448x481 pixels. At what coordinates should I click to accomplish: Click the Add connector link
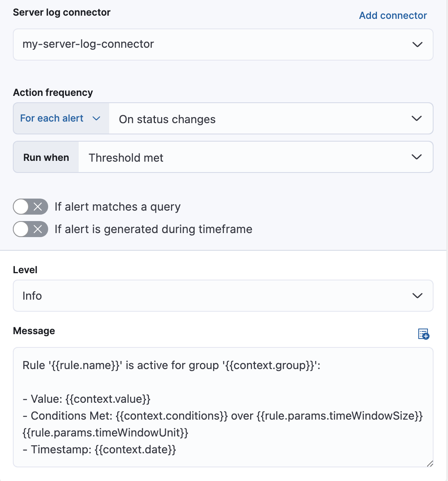(393, 15)
